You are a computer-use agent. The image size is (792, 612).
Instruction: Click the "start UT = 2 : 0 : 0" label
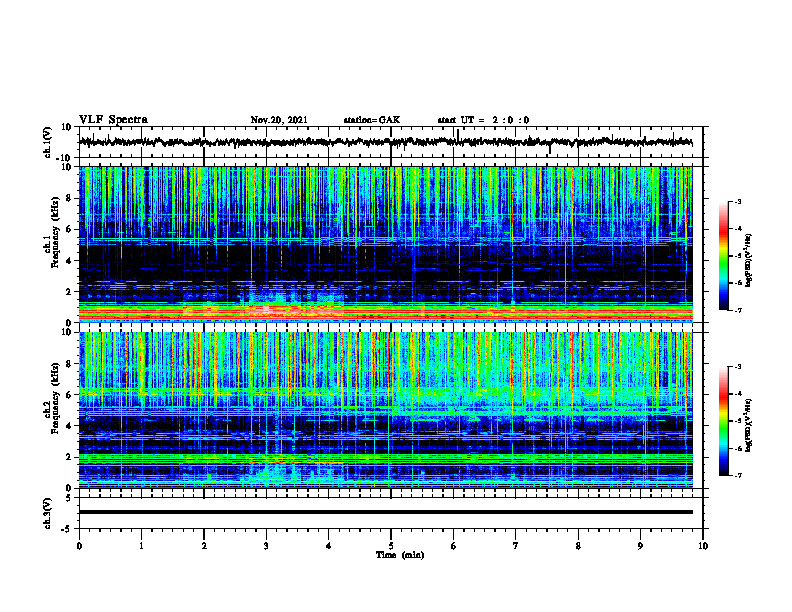(483, 120)
